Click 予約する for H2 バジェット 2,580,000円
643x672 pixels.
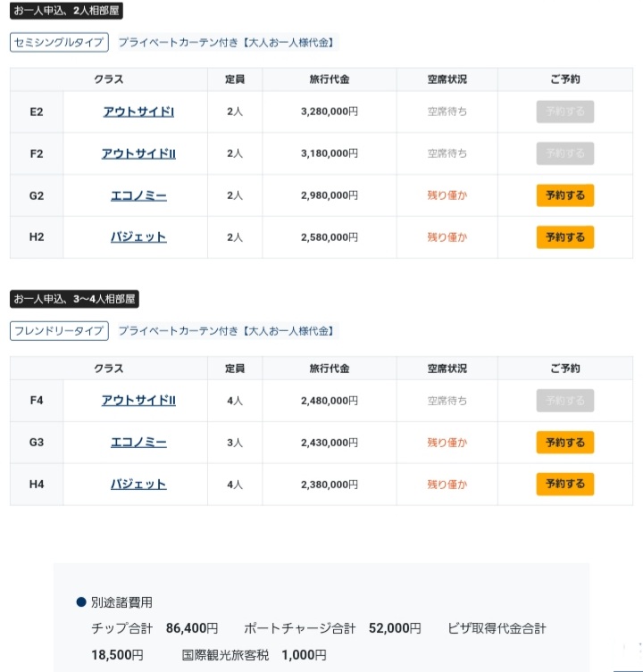pos(565,237)
